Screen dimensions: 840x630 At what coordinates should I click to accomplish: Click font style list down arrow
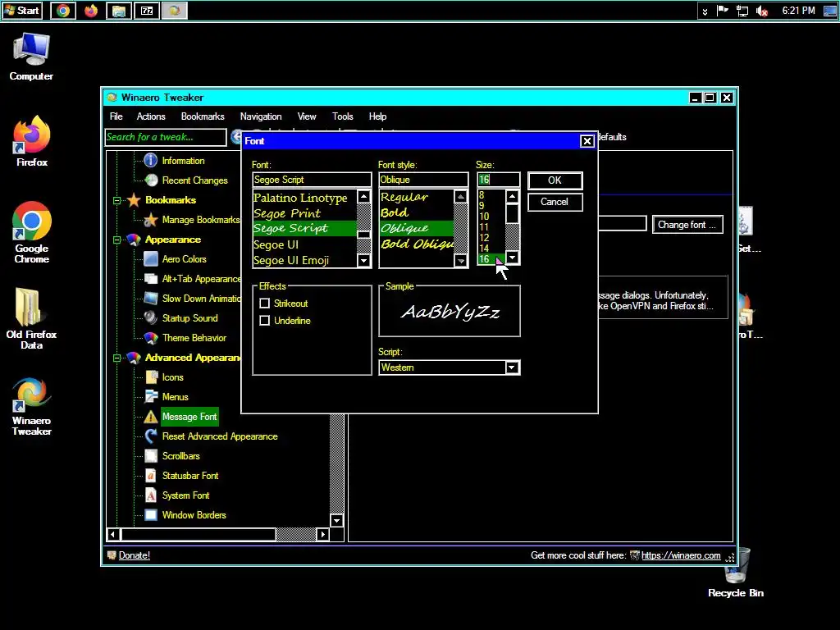point(461,261)
